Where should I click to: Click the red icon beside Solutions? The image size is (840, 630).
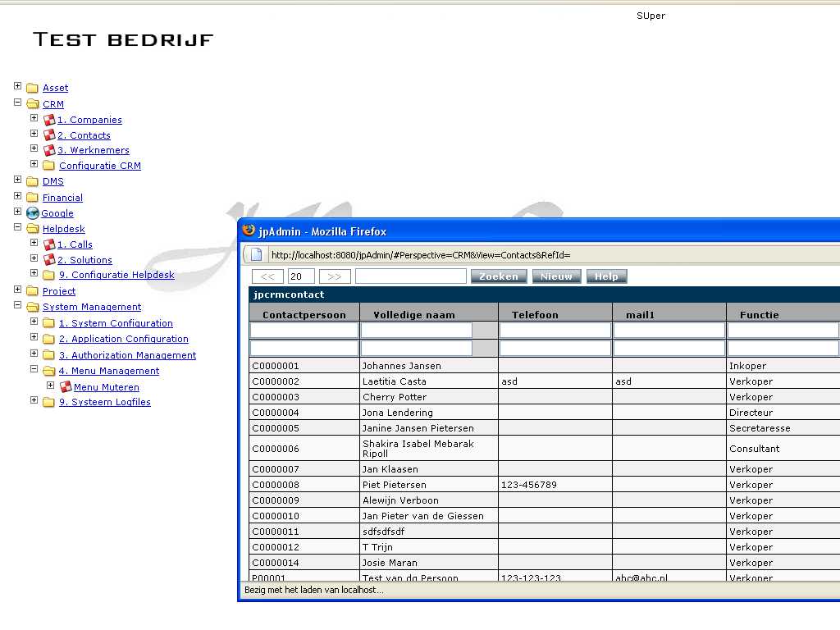pos(49,260)
